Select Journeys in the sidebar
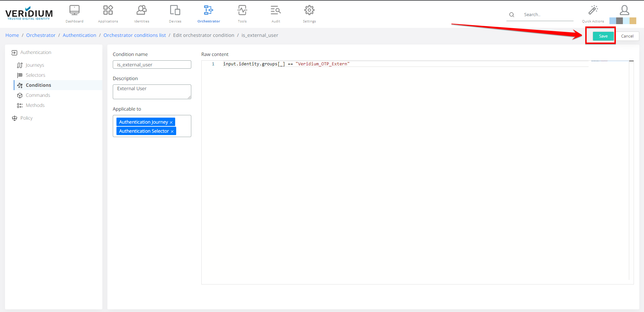 point(35,65)
